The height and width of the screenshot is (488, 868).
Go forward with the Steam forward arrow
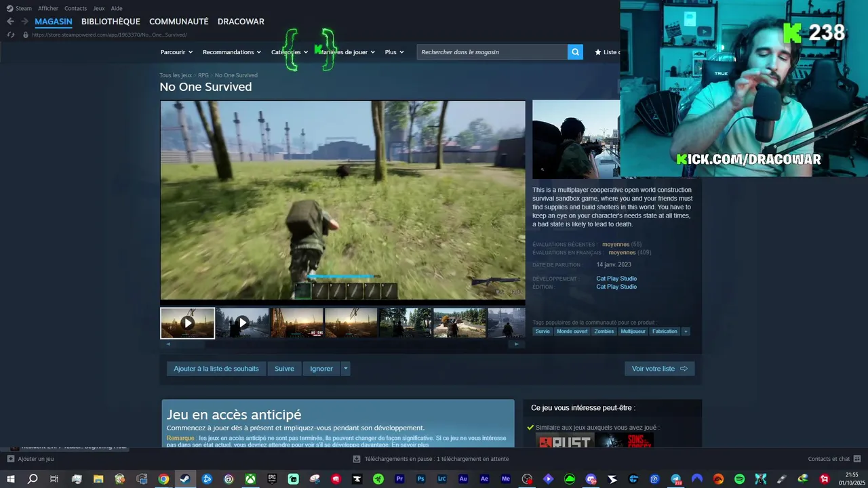click(x=24, y=21)
